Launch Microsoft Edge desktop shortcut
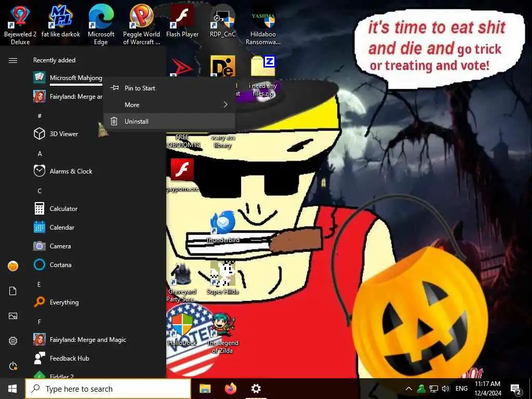Viewport: 532px width, 399px height. pos(101,23)
